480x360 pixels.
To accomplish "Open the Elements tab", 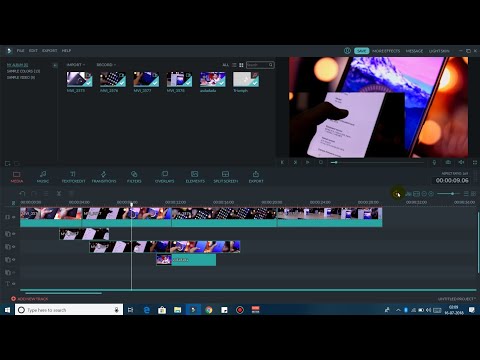I will click(x=195, y=177).
